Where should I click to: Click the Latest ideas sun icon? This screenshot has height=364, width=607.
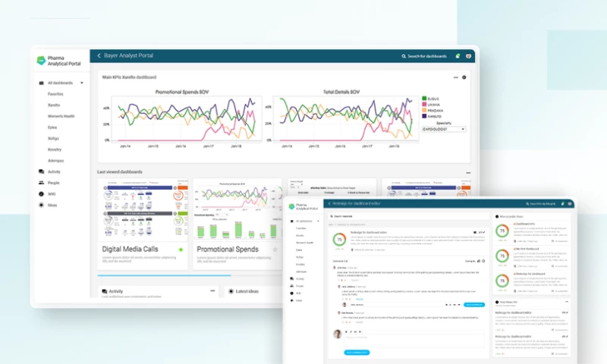point(231,291)
